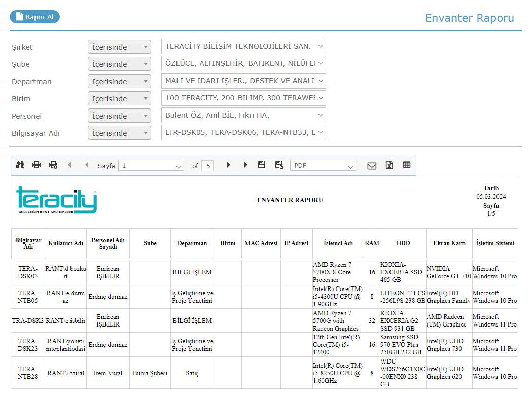The width and height of the screenshot is (532, 398).
Task: Click the HDD column header
Action: click(403, 244)
